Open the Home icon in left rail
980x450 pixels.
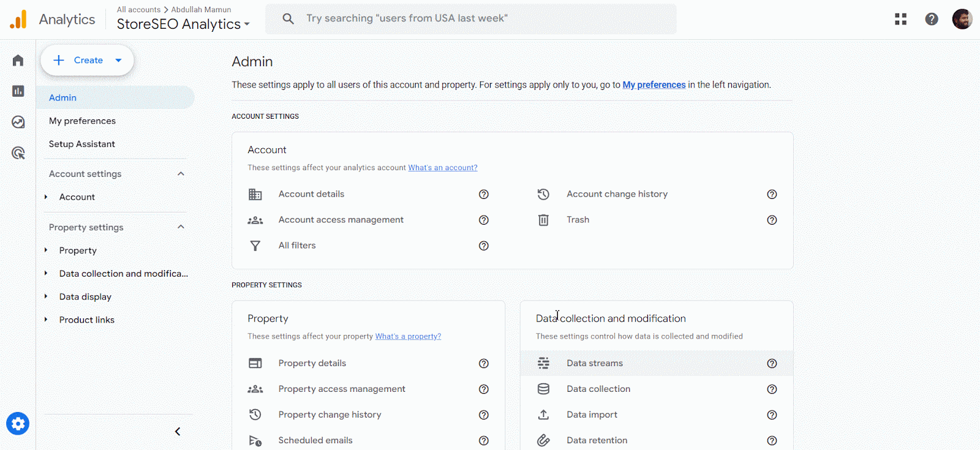coord(18,60)
